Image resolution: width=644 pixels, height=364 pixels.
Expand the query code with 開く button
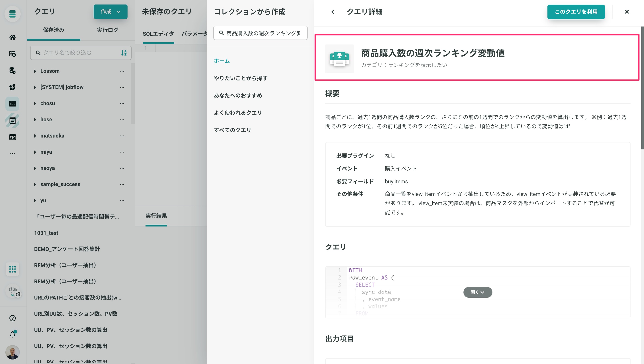[x=478, y=292]
